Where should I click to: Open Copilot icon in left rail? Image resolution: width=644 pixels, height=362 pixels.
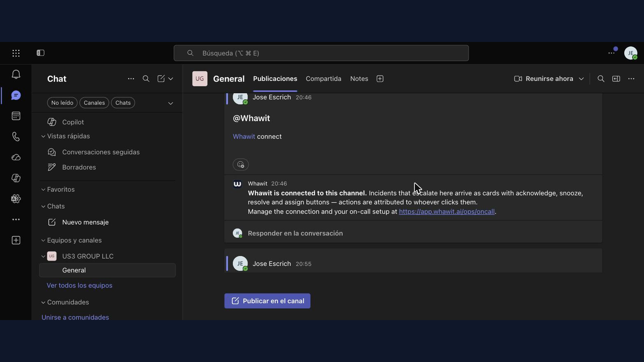(16, 178)
